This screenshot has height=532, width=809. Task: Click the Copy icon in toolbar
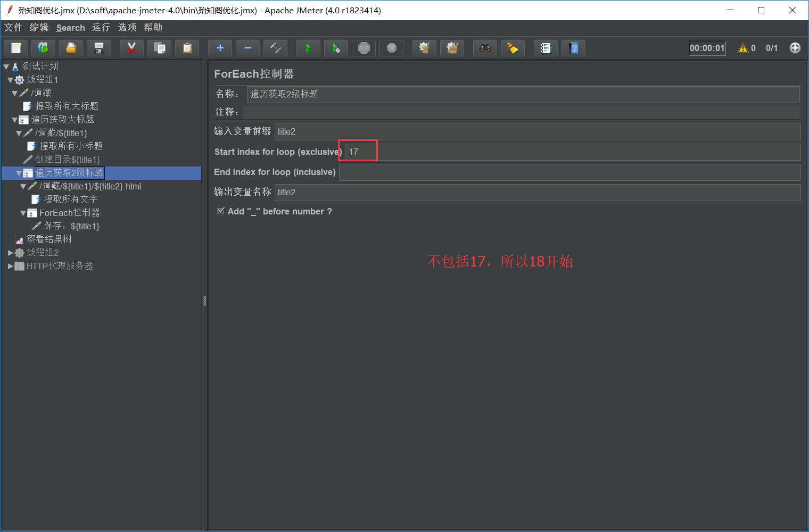tap(159, 48)
